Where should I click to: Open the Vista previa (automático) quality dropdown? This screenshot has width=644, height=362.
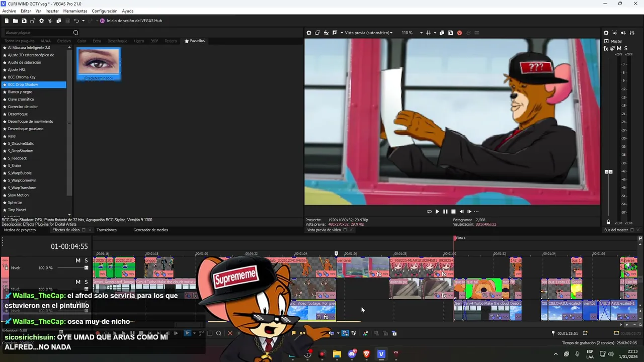[368, 33]
